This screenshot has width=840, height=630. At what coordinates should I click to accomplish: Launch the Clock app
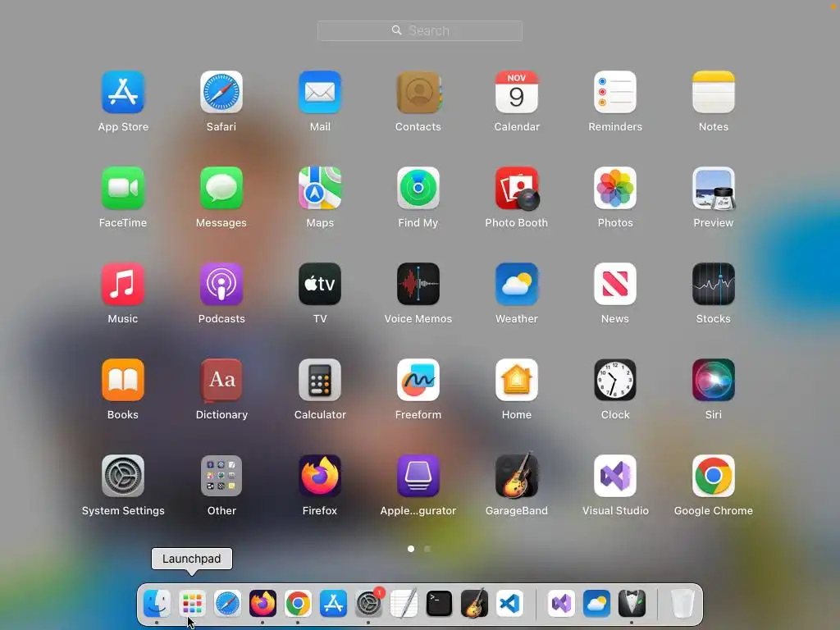tap(615, 380)
